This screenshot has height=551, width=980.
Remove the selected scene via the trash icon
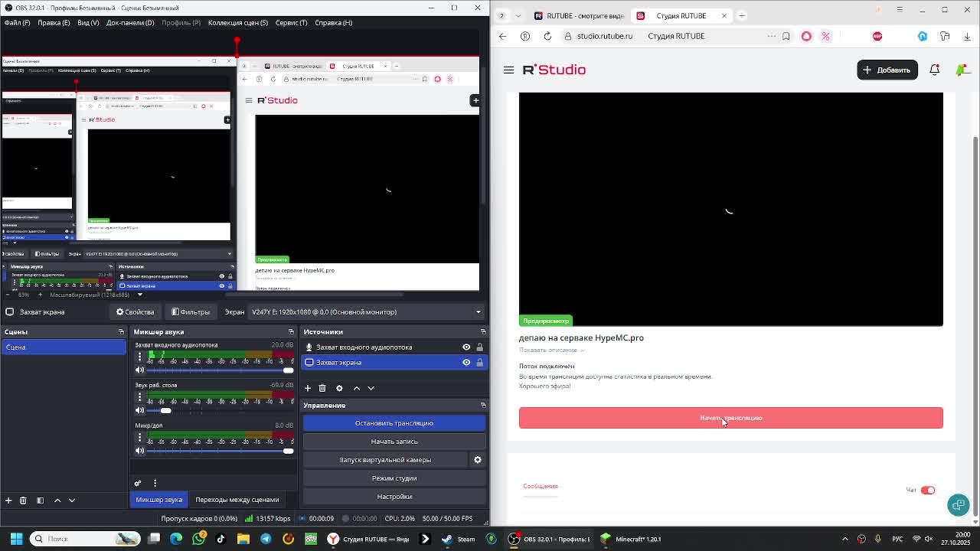[x=23, y=500]
